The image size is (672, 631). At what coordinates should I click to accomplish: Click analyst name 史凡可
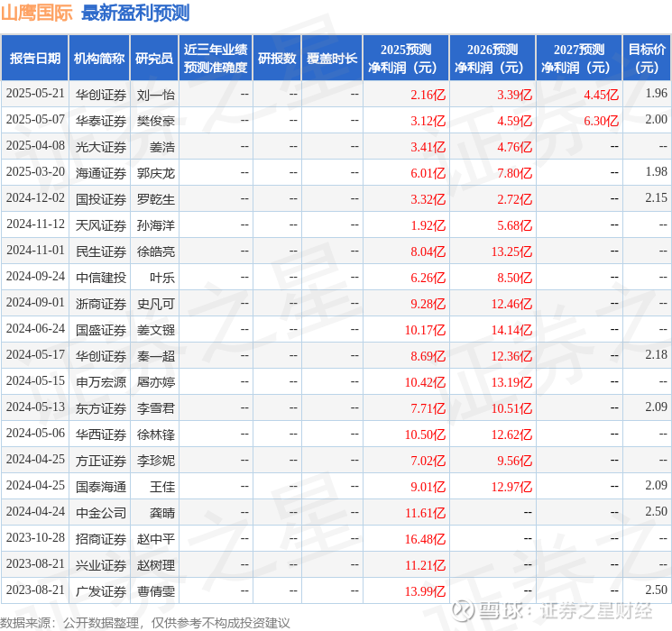155,304
